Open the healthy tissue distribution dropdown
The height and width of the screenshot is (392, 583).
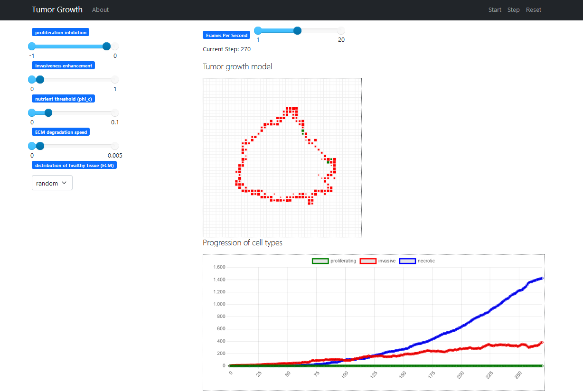tap(52, 183)
